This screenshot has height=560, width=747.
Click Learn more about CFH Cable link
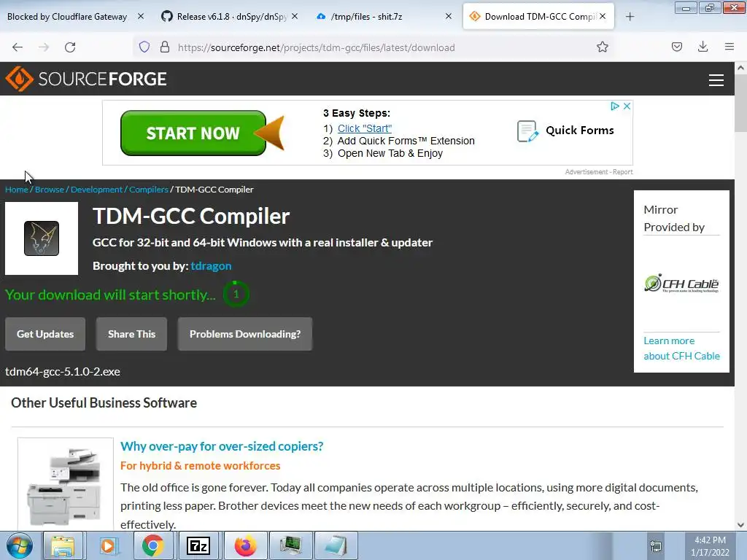point(681,348)
